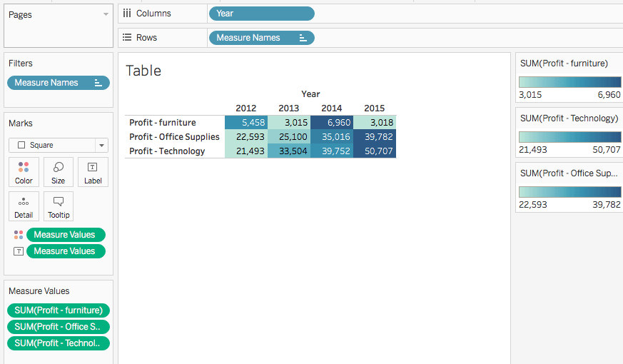This screenshot has height=364, width=623.
Task: Click the SUM(Profit - Technology) measure pill
Action: coord(59,343)
